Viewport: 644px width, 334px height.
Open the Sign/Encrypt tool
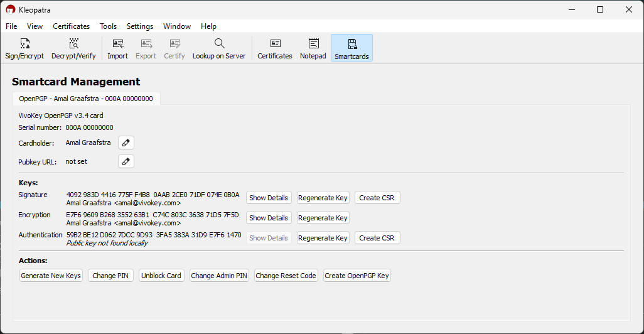coord(24,48)
